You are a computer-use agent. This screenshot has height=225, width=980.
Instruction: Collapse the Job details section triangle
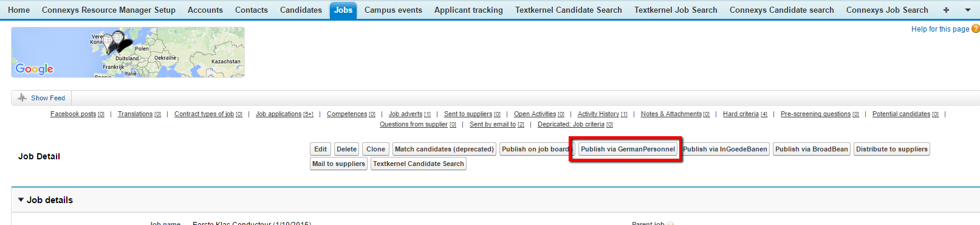(21, 199)
